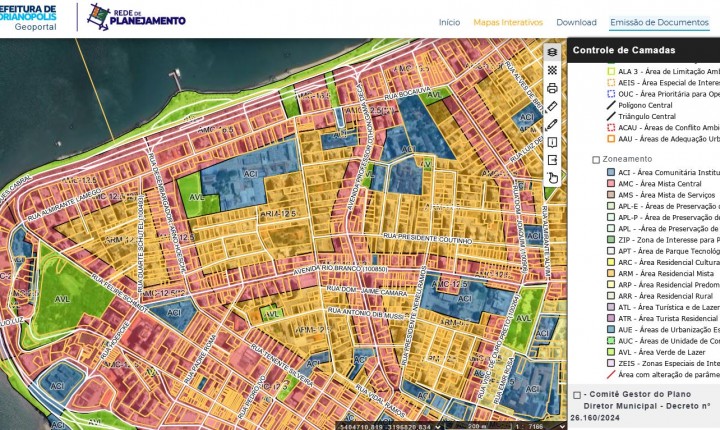Select the hand pan tool

point(552,178)
